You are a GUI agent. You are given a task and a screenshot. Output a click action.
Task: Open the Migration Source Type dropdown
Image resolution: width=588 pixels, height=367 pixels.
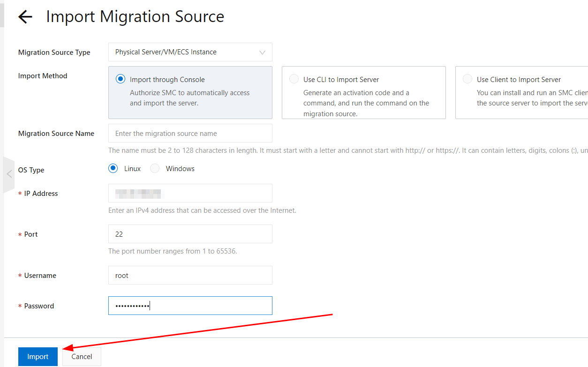coord(190,52)
